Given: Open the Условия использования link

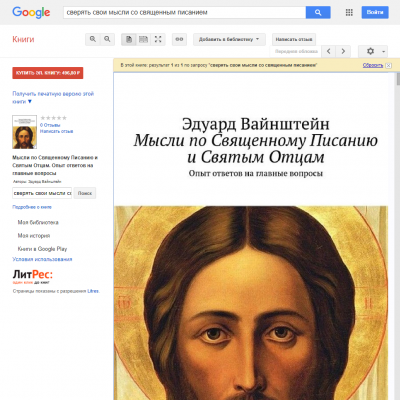Looking at the screenshot, I should pos(42,259).
